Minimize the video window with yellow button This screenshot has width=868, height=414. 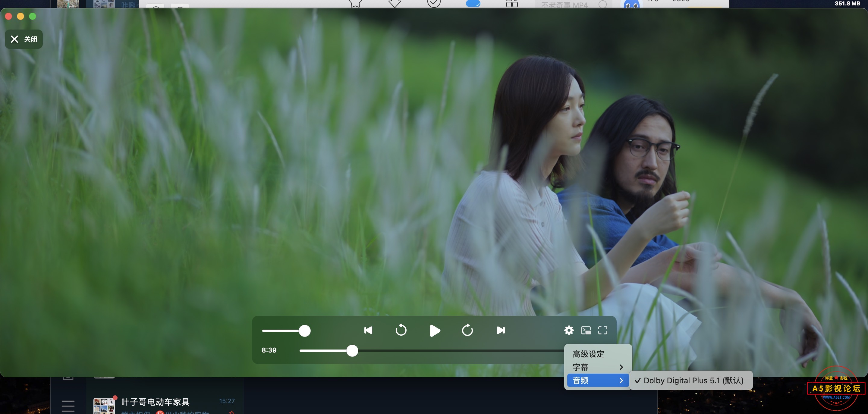(20, 16)
